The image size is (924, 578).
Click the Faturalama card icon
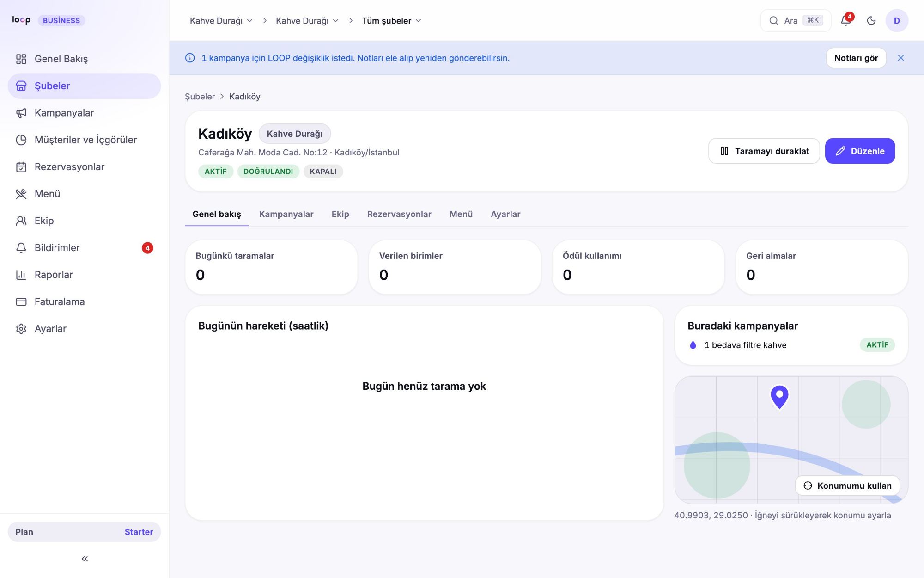point(21,302)
